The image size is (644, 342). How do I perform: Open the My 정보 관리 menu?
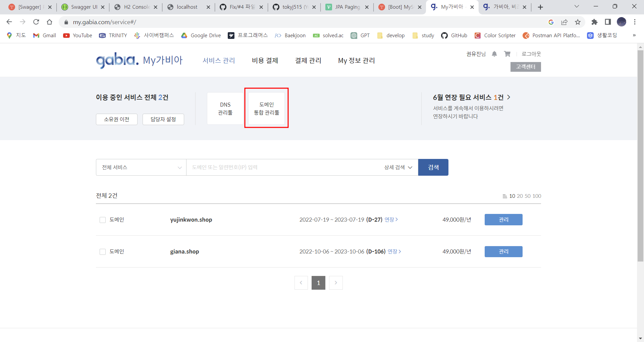tap(356, 60)
